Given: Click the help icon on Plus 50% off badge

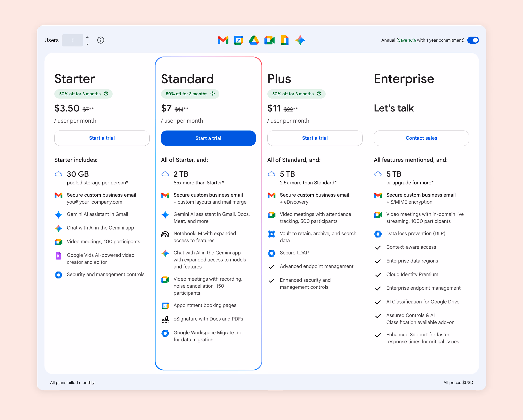Looking at the screenshot, I should (319, 94).
